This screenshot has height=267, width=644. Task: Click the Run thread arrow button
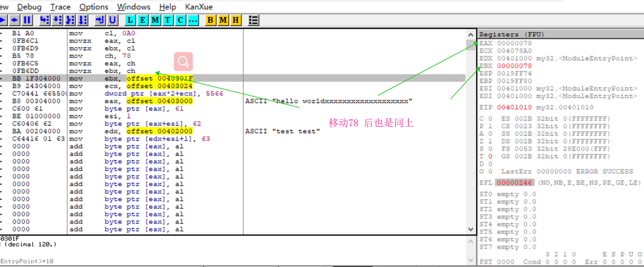(15, 20)
